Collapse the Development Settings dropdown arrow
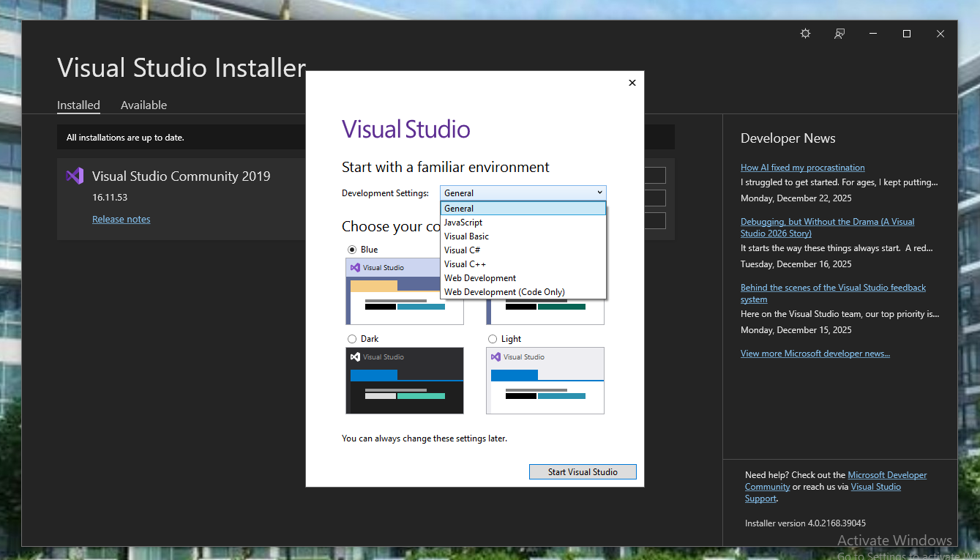The width and height of the screenshot is (980, 560). tap(599, 193)
